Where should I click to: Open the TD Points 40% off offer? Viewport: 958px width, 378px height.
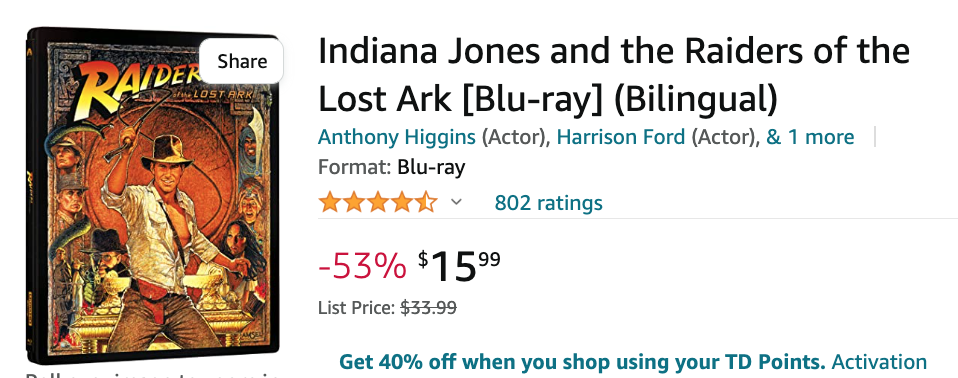point(582,362)
